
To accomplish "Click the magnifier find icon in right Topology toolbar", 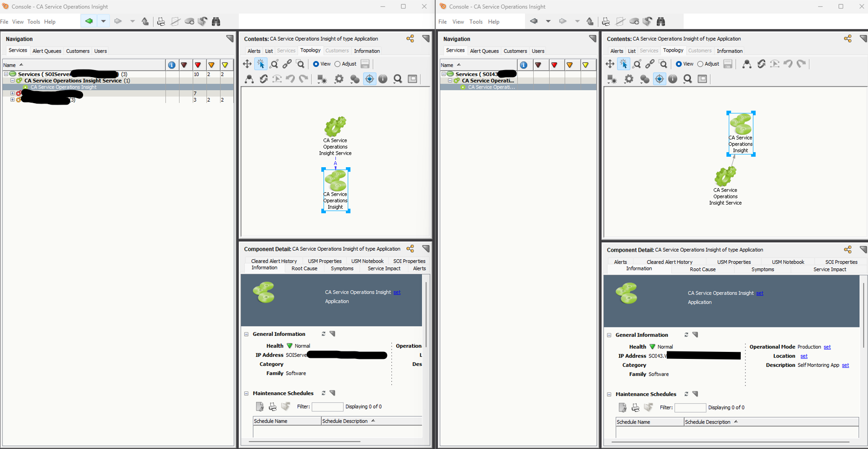I will coord(688,79).
